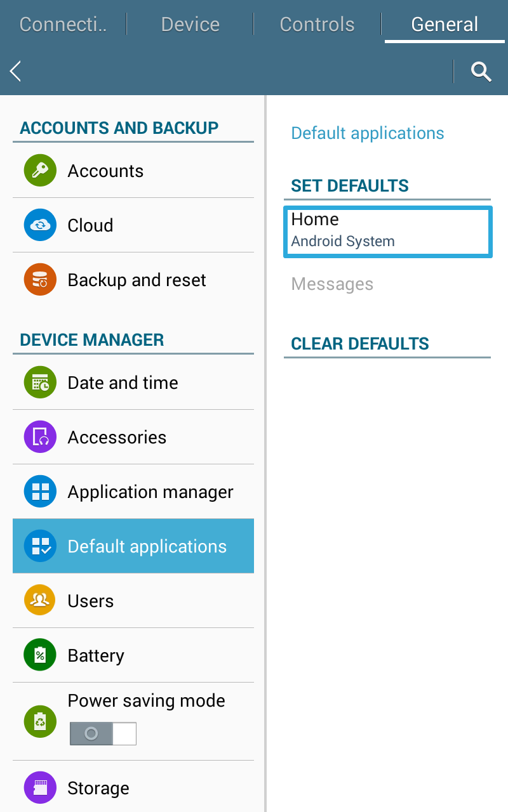Select the General tab

(x=444, y=24)
